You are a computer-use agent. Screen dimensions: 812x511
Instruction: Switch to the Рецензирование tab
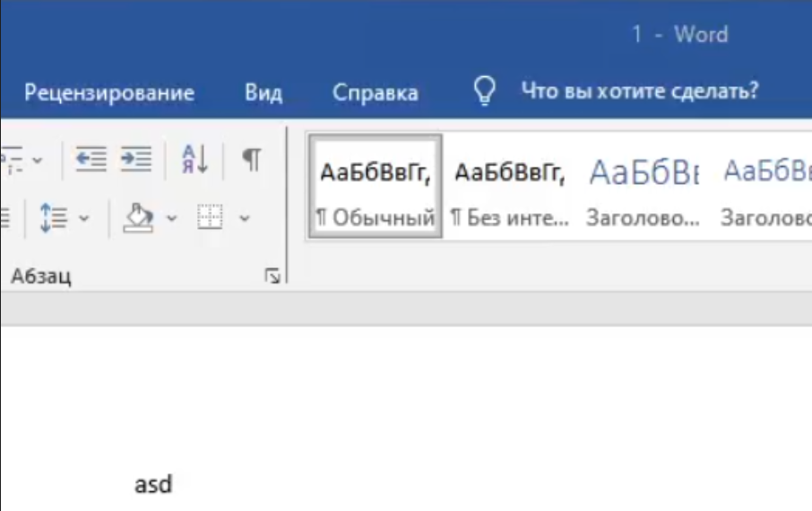[x=109, y=92]
